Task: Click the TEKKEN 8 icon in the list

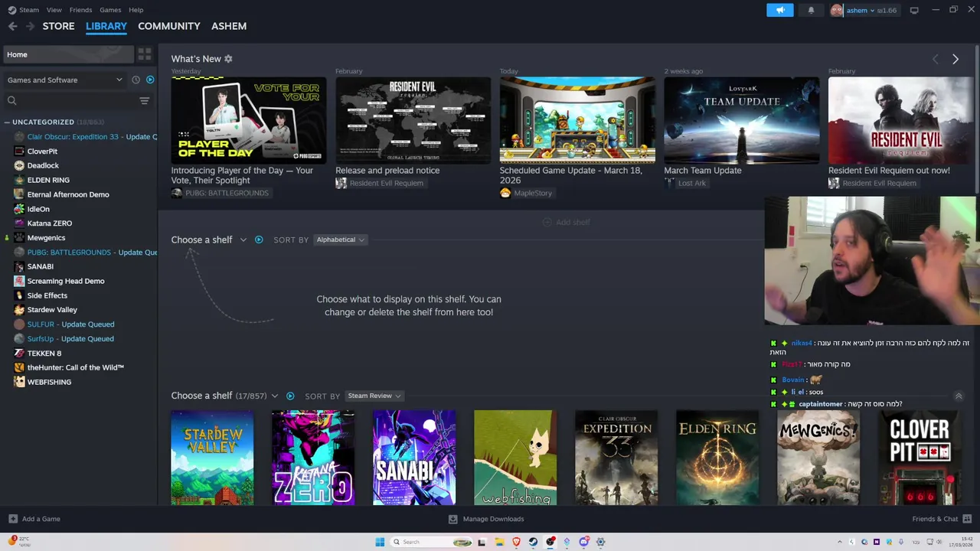Action: point(19,354)
